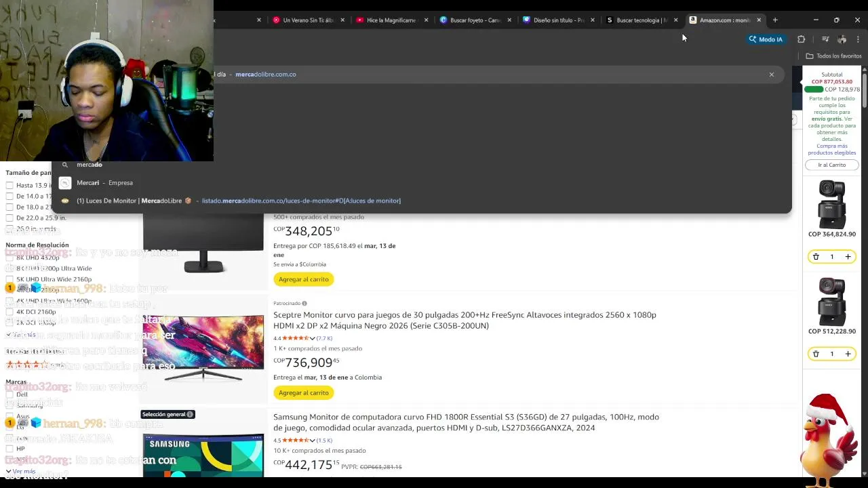Open the Sceptre 7.7 K reviews link
This screenshot has height=488, width=868.
click(x=324, y=338)
